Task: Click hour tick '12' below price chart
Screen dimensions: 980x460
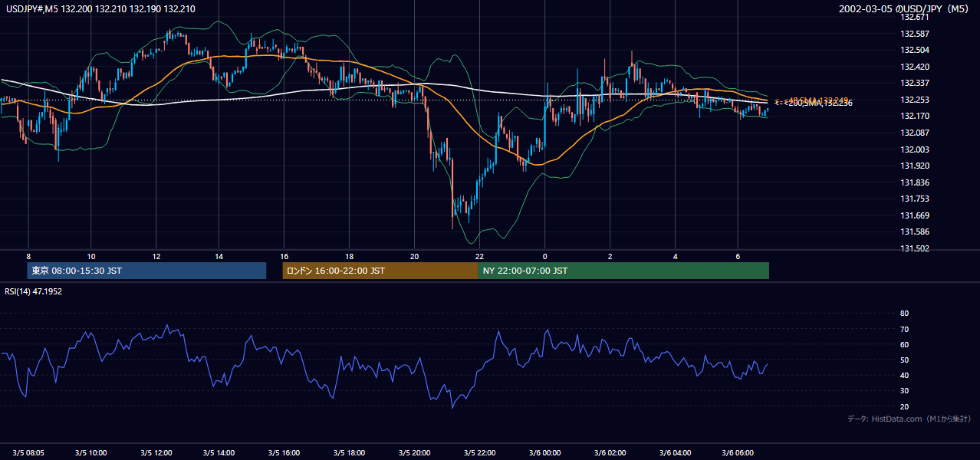Action: click(x=156, y=256)
